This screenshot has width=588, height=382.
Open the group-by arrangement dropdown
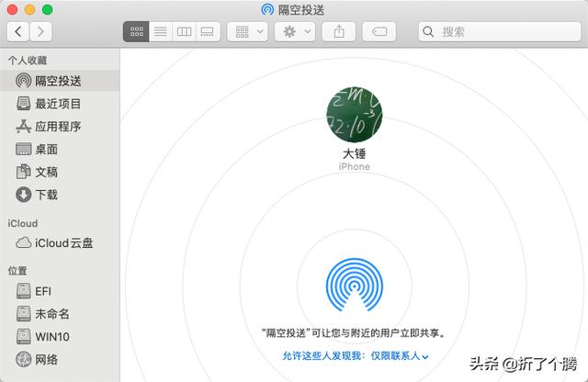click(247, 32)
